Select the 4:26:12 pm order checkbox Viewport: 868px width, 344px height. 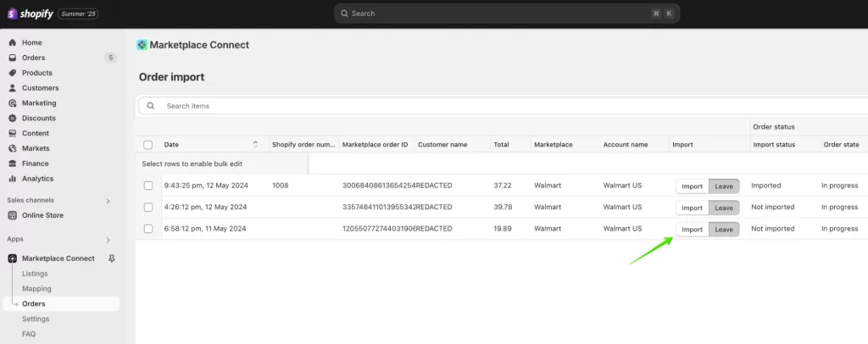(x=148, y=207)
